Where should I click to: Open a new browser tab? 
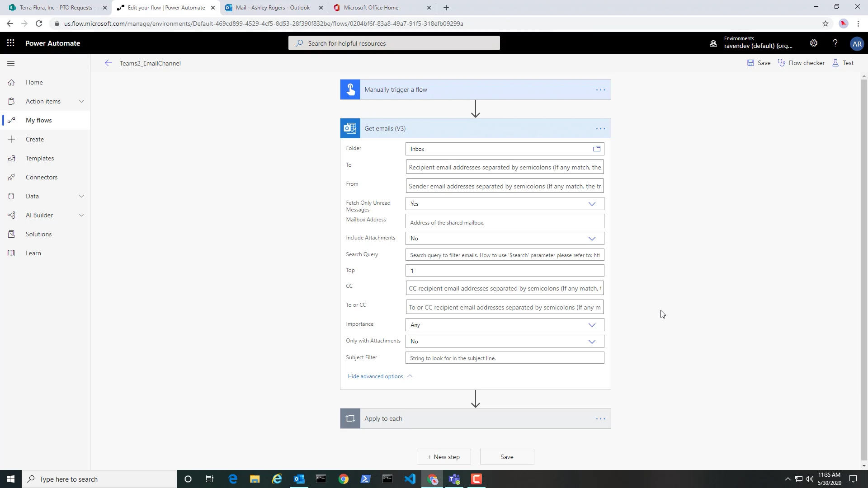tap(446, 8)
